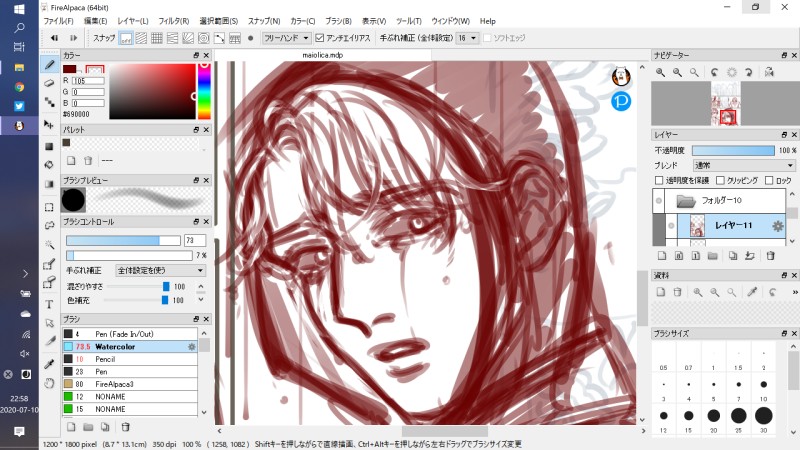Open the レイヤー menu
Viewport: 800px width, 450px height.
[133, 21]
